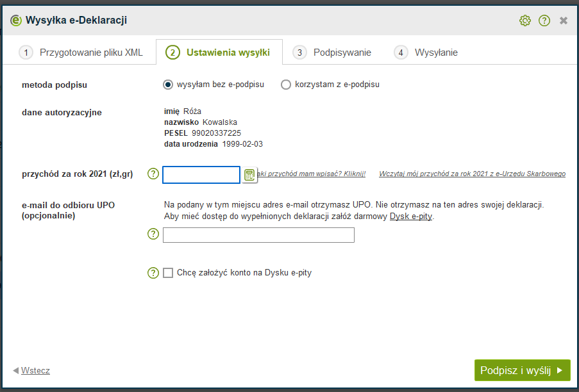Close the Wysyłka e-Deklaracji dialog
This screenshot has width=579, height=392.
[x=564, y=20]
